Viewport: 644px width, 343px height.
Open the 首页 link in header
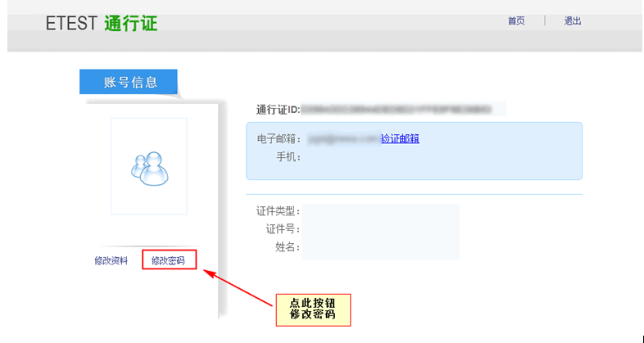[516, 21]
